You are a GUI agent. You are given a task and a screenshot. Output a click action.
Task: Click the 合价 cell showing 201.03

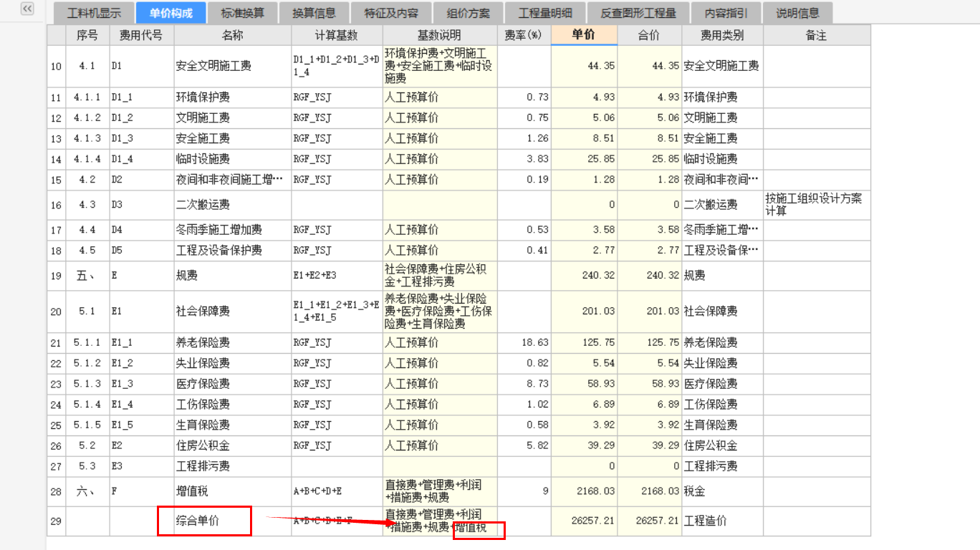coord(649,312)
